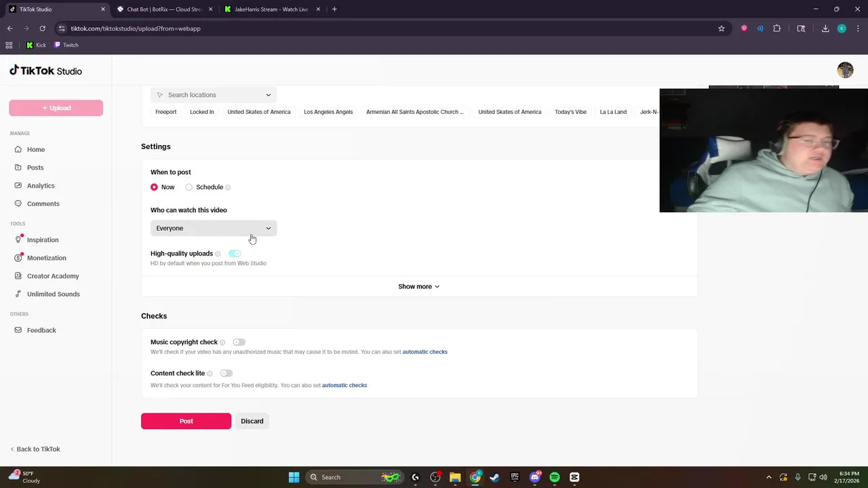Open the Epic Games taskbar icon
This screenshot has height=488, width=868.
coord(515,477)
